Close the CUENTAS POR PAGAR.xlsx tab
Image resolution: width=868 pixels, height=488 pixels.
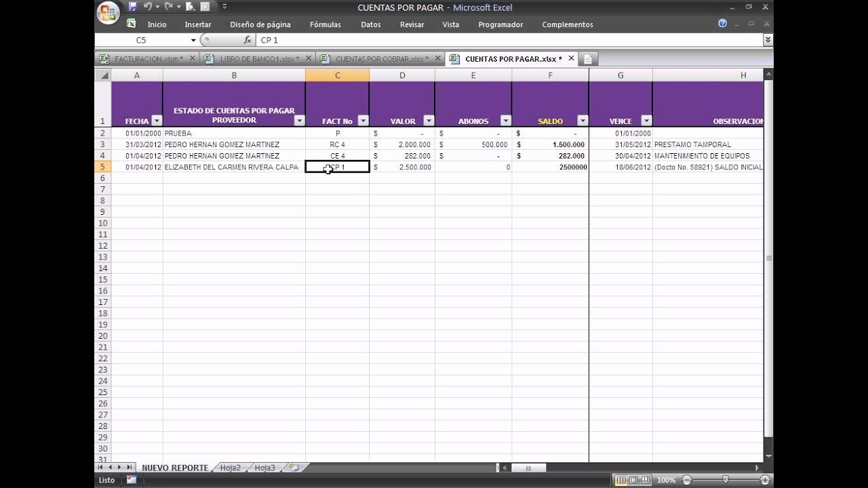[571, 58]
